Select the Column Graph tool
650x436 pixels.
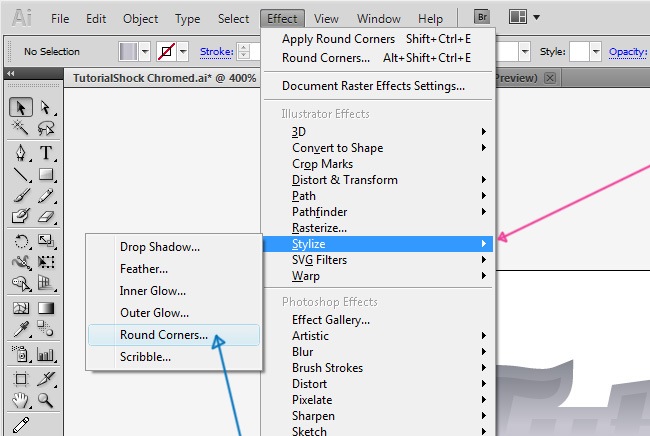[46, 354]
